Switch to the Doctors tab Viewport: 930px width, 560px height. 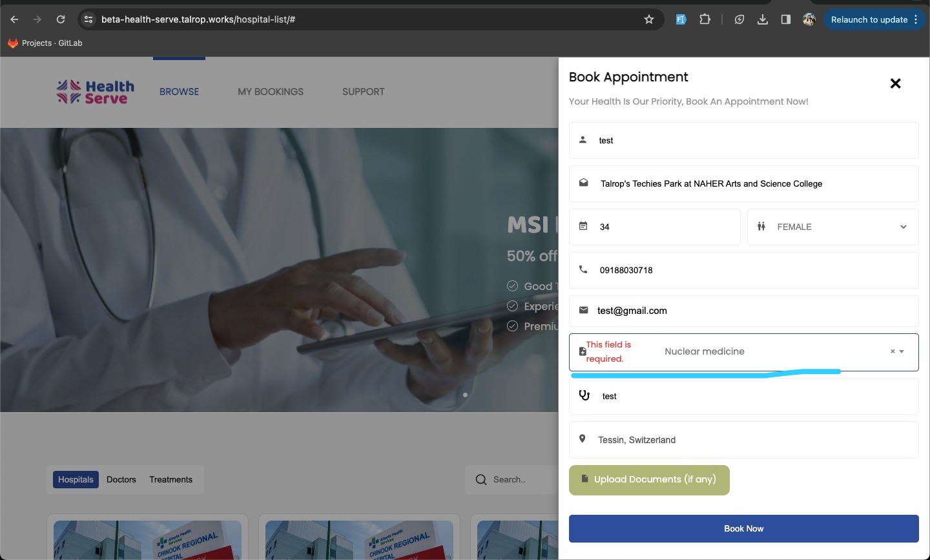(121, 480)
